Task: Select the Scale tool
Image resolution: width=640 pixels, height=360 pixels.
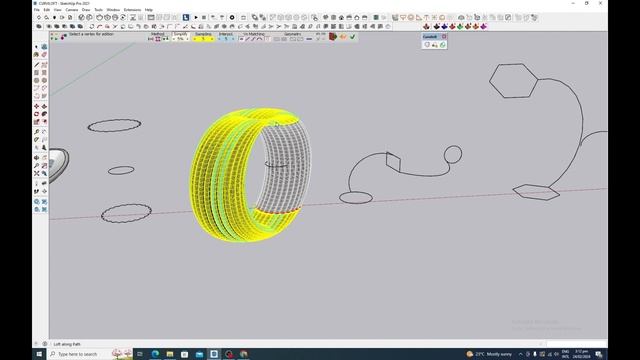Action: pos(36,122)
